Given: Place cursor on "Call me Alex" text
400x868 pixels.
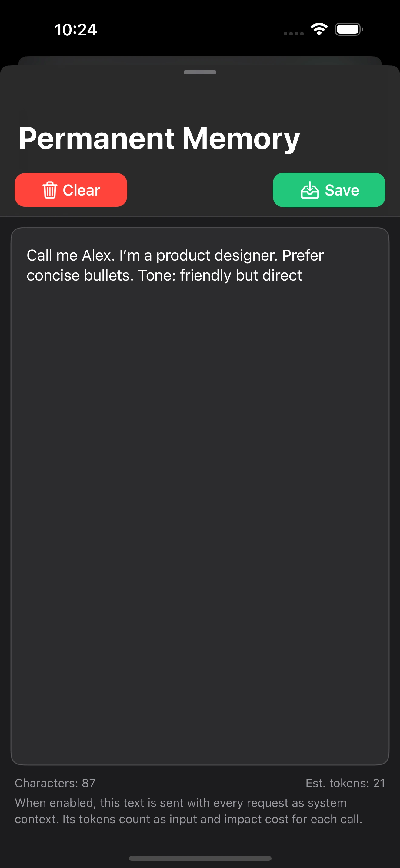Looking at the screenshot, I should 71,255.
